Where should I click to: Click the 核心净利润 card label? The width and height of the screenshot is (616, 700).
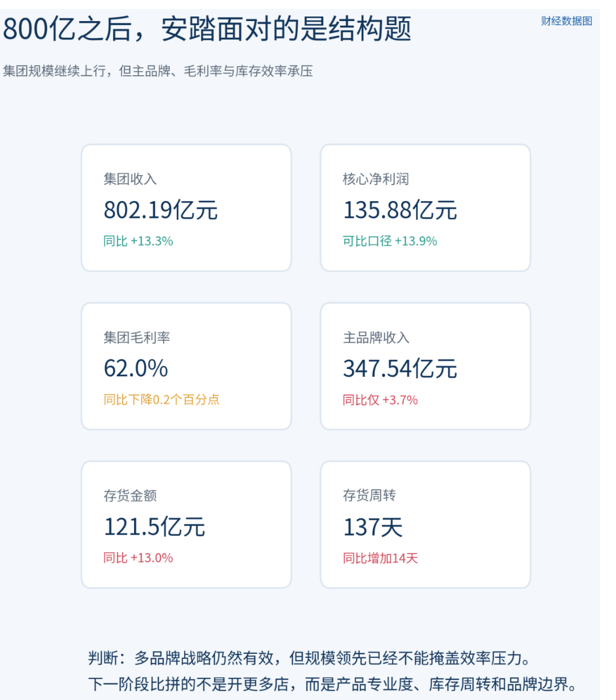(x=376, y=179)
